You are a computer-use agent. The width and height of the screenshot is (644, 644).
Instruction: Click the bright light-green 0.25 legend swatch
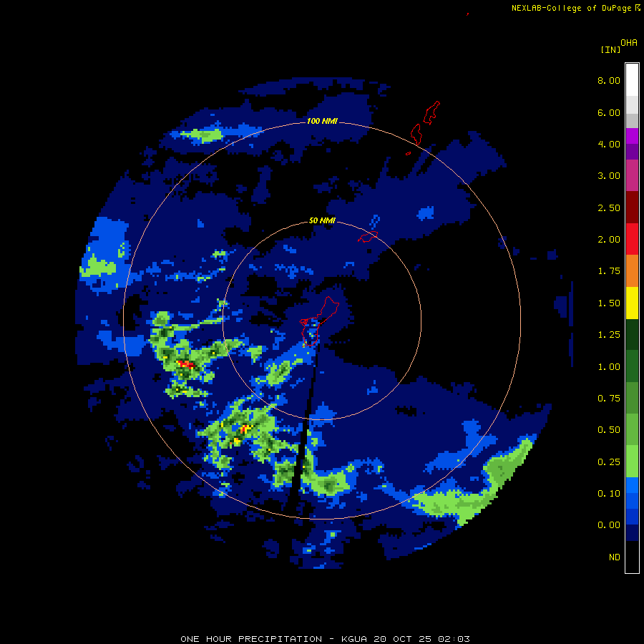point(632,462)
